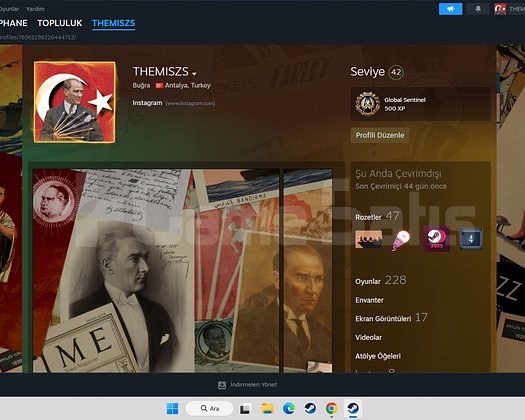Open the narrow right artwork showcase panel
The width and height of the screenshot is (525, 420).
click(x=308, y=271)
